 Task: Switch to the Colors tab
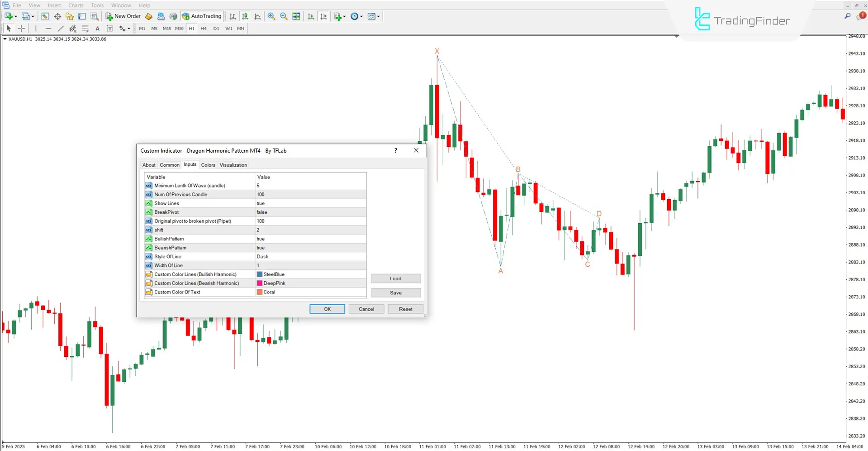click(208, 165)
